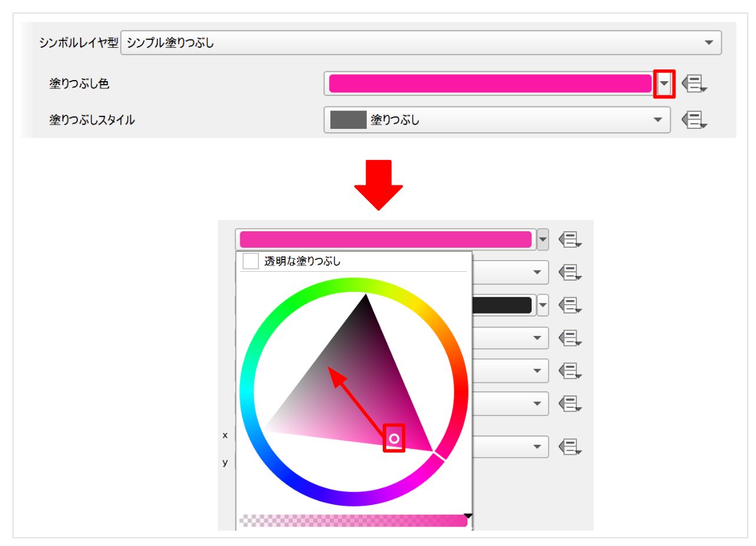Viewport: 756px width, 546px height.
Task: Click the pink 塗りつぶし色 color bar
Action: click(x=490, y=84)
